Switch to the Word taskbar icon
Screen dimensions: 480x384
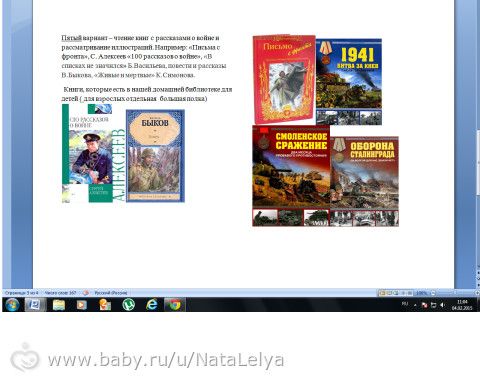[35, 305]
